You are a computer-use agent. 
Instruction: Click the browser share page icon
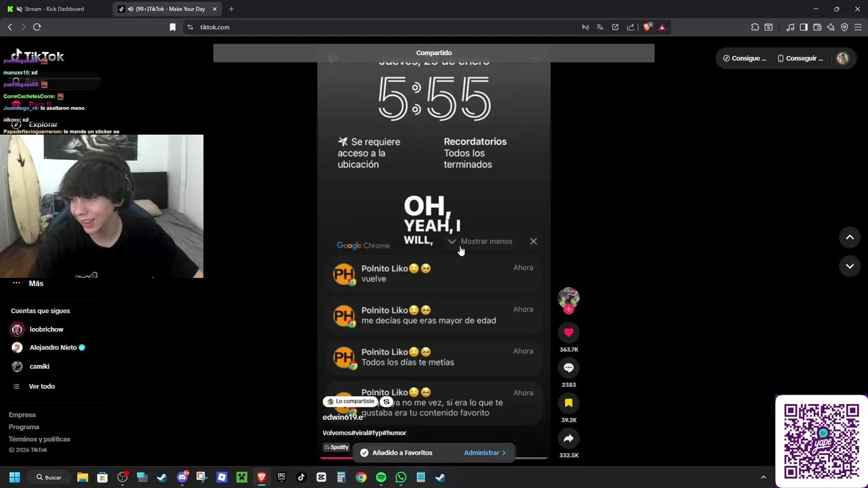click(x=631, y=27)
